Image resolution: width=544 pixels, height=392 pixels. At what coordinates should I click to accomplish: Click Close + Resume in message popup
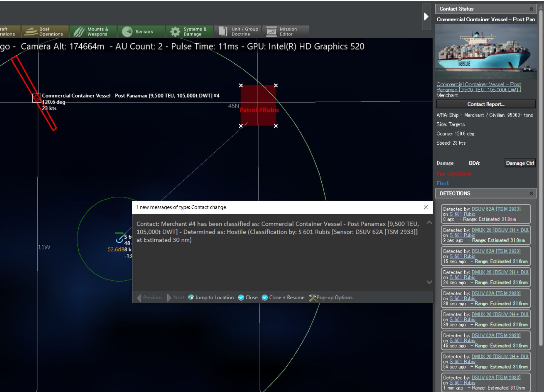283,297
